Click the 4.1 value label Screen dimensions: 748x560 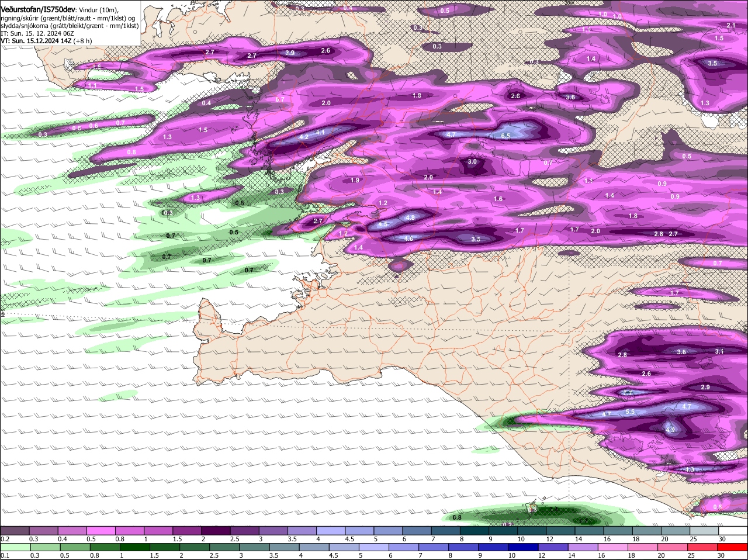320,133
